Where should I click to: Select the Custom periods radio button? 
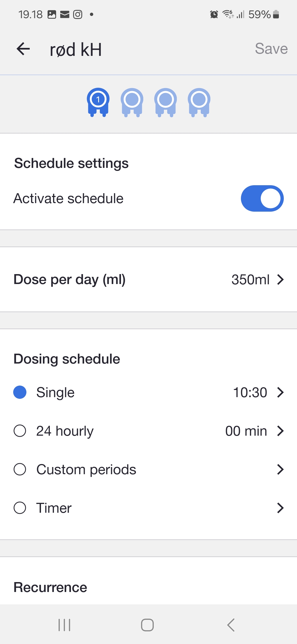click(x=20, y=469)
